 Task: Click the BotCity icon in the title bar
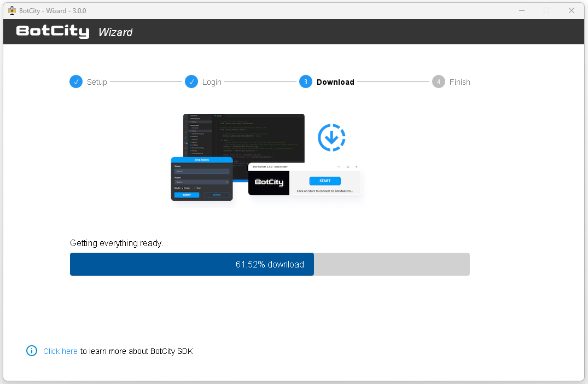tap(11, 10)
